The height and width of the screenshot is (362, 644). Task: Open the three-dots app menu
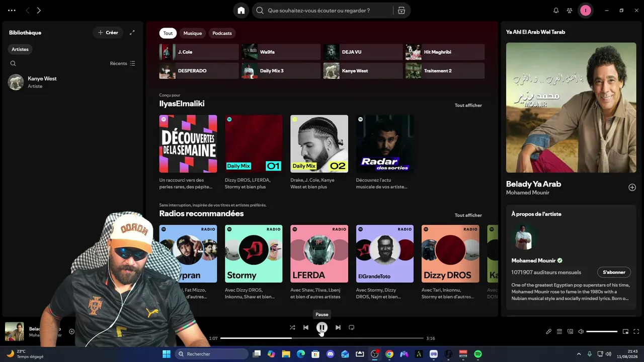coord(12,11)
